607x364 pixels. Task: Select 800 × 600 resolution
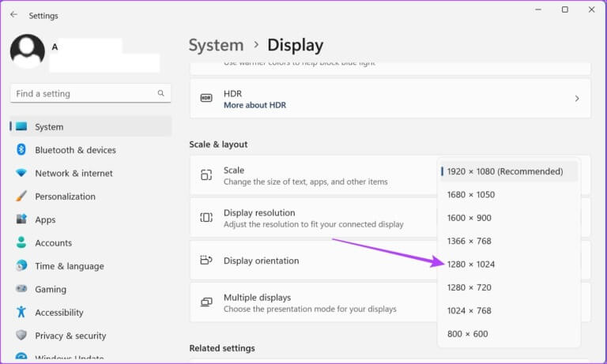point(467,334)
